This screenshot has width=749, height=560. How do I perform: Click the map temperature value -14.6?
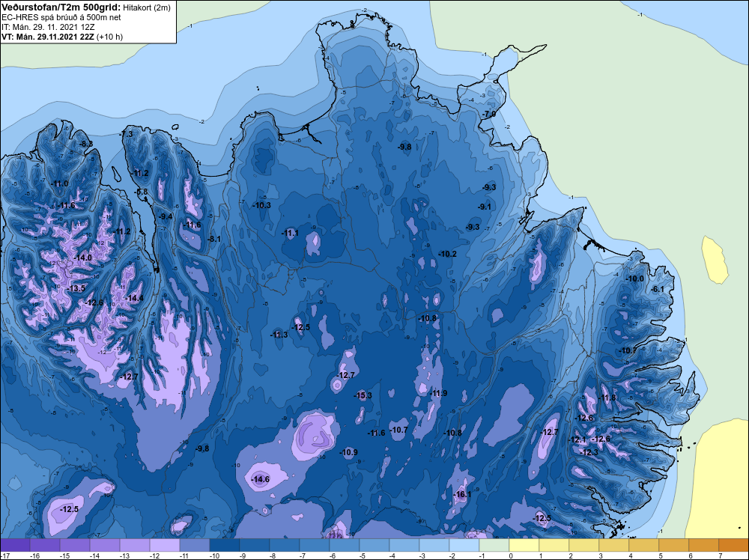(261, 479)
